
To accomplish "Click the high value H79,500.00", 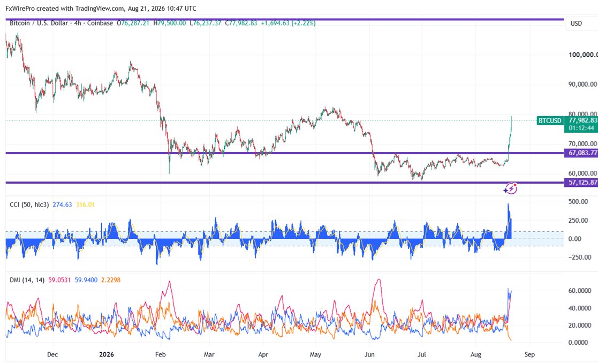I will click(x=169, y=23).
